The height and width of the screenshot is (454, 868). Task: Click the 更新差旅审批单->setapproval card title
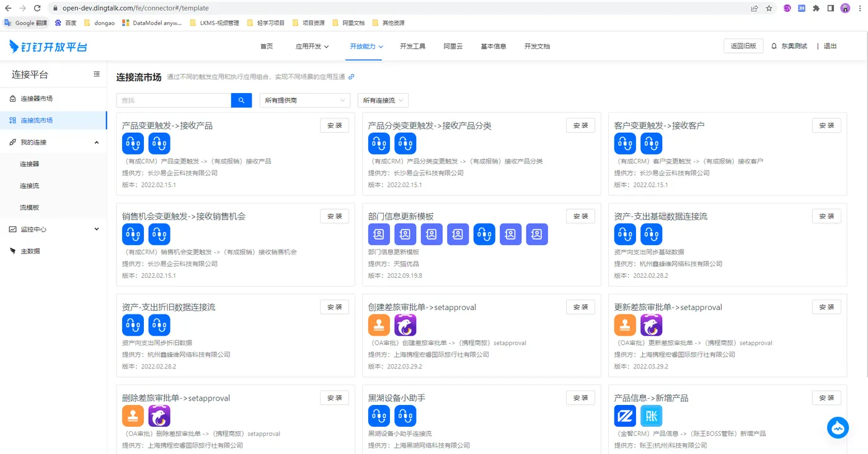(x=668, y=307)
